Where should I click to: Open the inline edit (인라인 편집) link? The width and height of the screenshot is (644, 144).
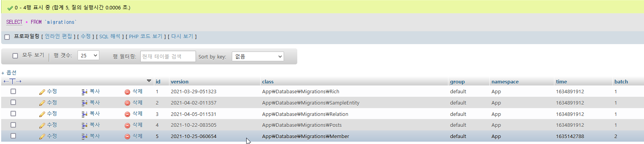(x=58, y=36)
